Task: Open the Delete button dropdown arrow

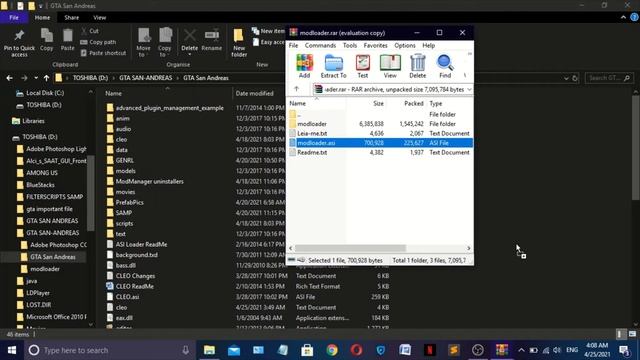Action: [189, 54]
